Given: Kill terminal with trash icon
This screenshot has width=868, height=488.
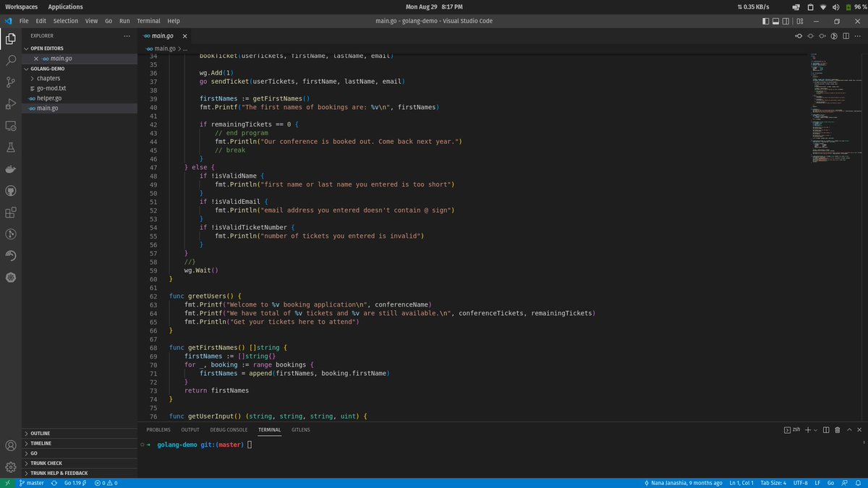Looking at the screenshot, I should tap(837, 429).
